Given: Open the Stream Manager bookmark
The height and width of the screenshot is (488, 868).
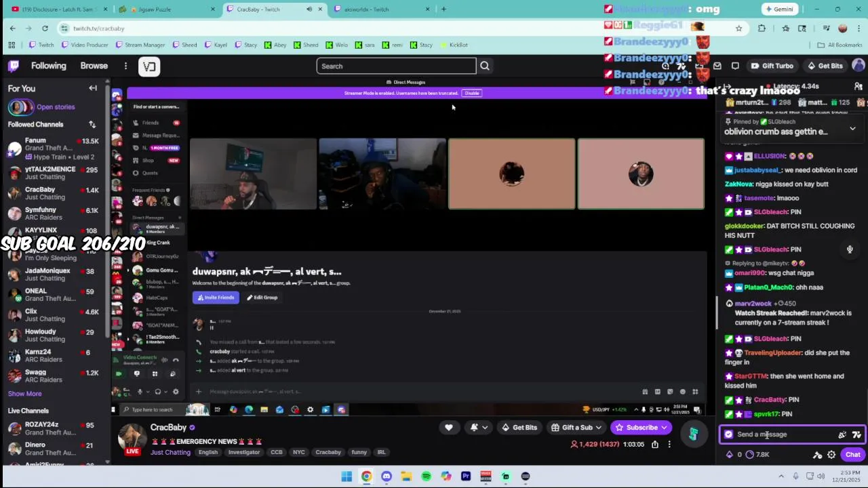Looking at the screenshot, I should click(140, 45).
